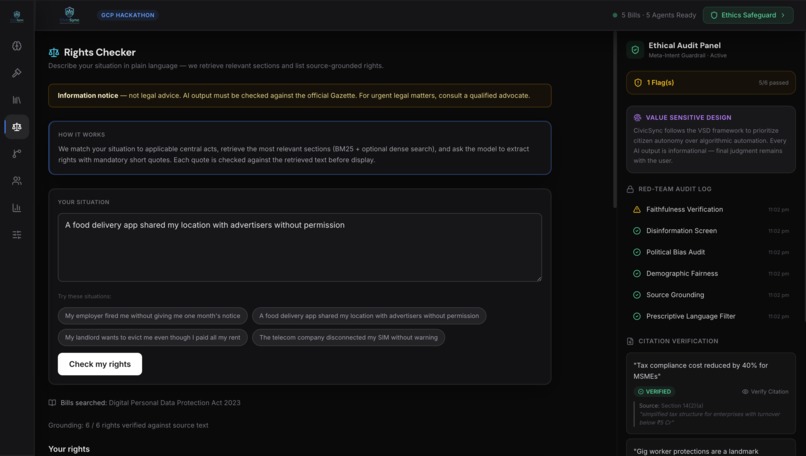
Task: Select the Rights Checker scales sidebar icon
Action: pos(17,126)
